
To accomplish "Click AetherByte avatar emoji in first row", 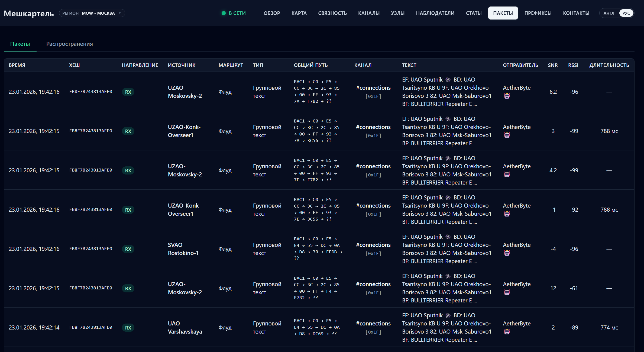I will tap(507, 96).
